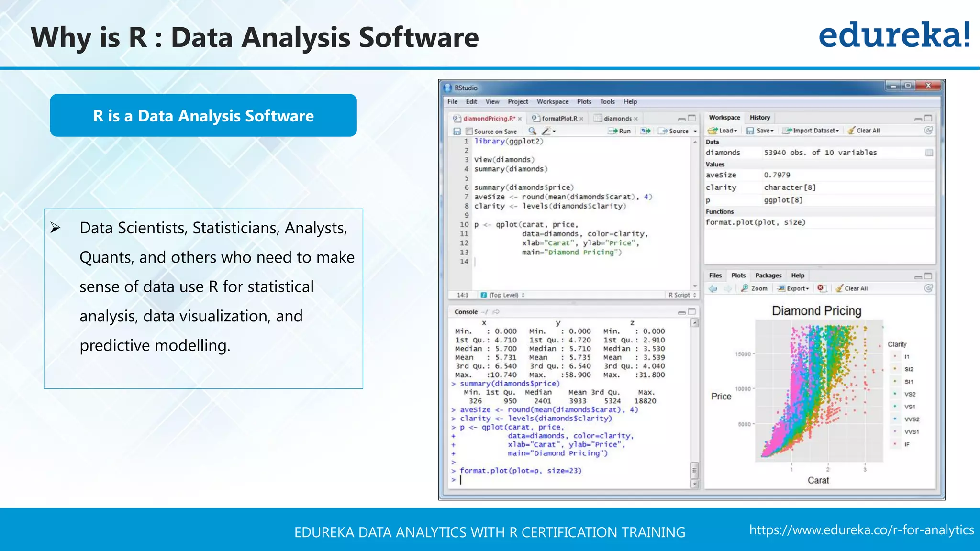
Task: Open the Tools menu
Action: click(608, 101)
